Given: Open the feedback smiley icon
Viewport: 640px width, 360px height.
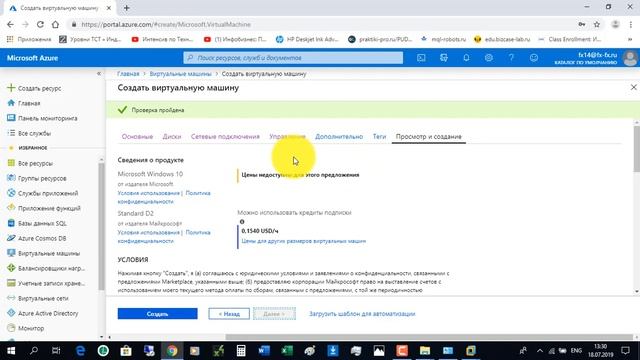Looking at the screenshot, I should [x=533, y=58].
